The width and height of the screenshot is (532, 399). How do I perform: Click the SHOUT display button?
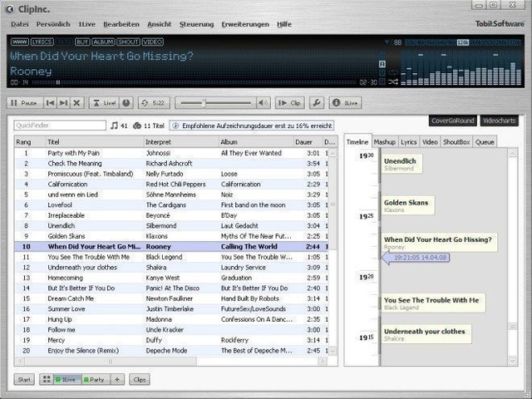coord(128,42)
